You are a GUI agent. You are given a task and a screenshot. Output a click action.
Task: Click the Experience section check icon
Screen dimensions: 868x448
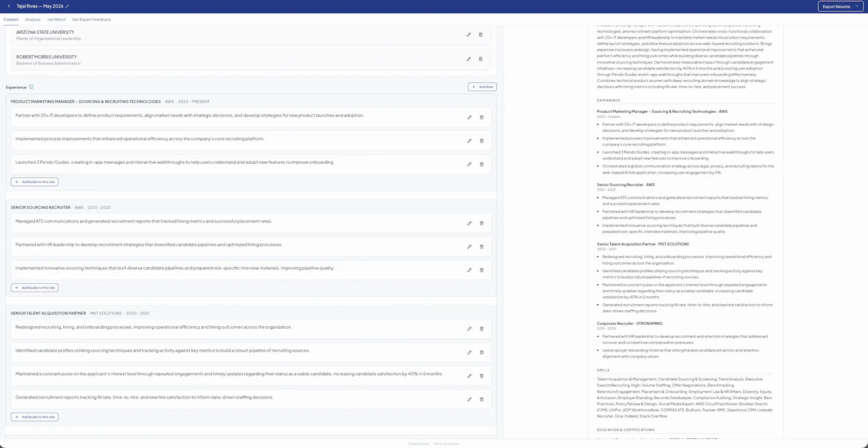click(x=31, y=87)
